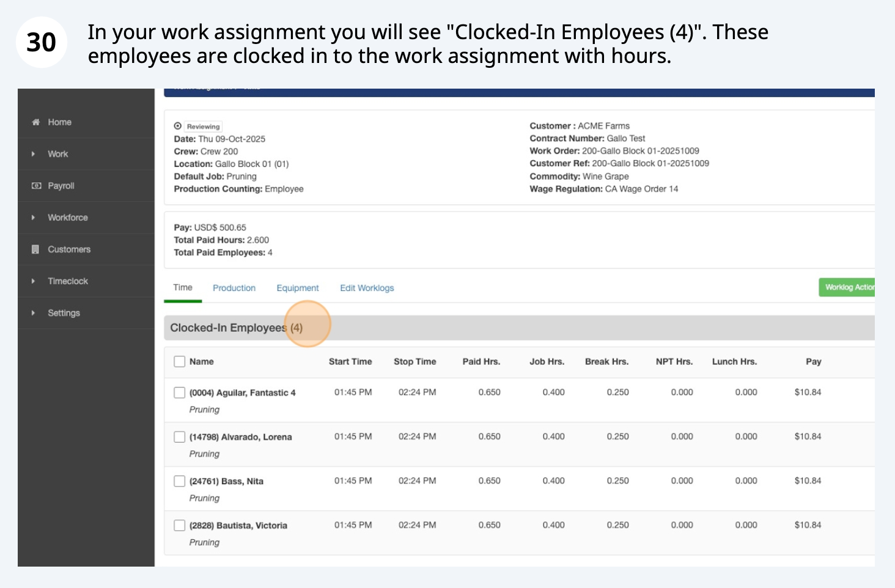
Task: Expand the Work sidebar menu arrow
Action: pyautogui.click(x=34, y=154)
